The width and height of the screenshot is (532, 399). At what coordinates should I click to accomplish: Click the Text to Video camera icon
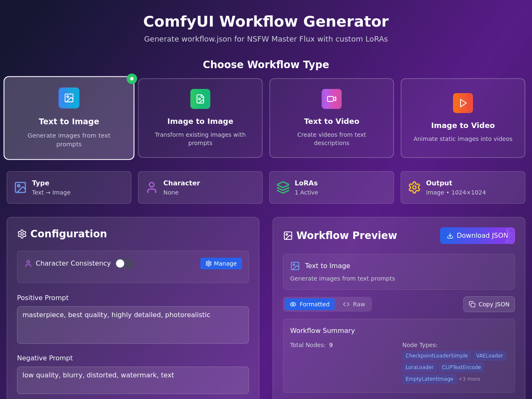point(332,99)
